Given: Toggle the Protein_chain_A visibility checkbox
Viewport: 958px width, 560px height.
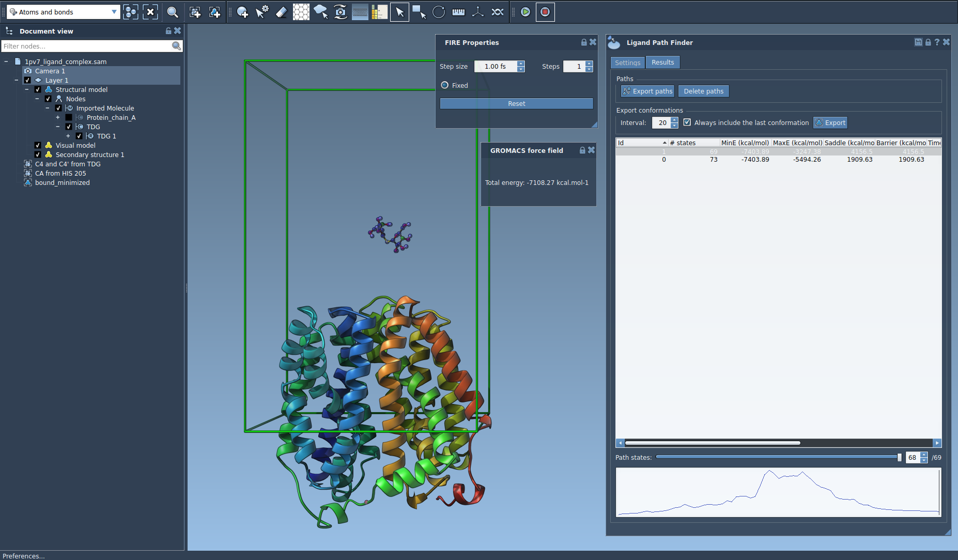Looking at the screenshot, I should (x=69, y=117).
